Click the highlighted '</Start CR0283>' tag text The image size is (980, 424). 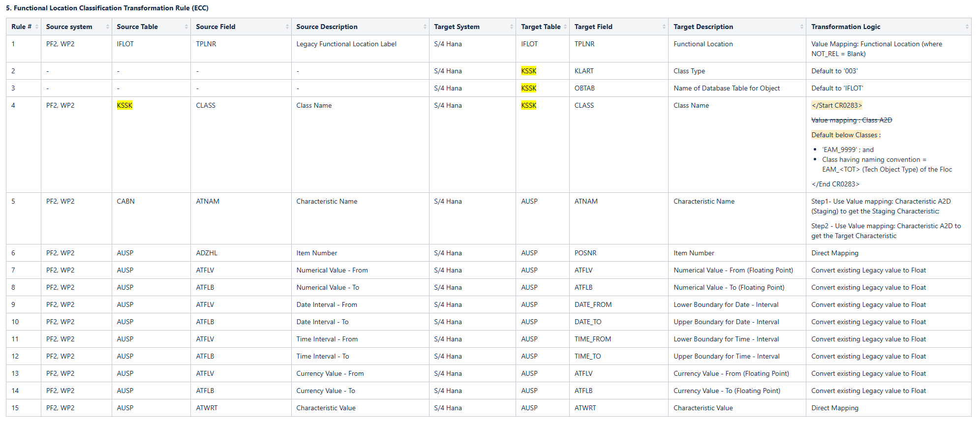(x=836, y=105)
